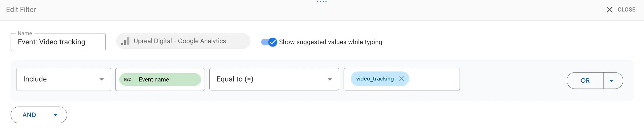Toggle Show suggested values while typing
Image resolution: width=644 pixels, height=136 pixels.
(x=269, y=42)
